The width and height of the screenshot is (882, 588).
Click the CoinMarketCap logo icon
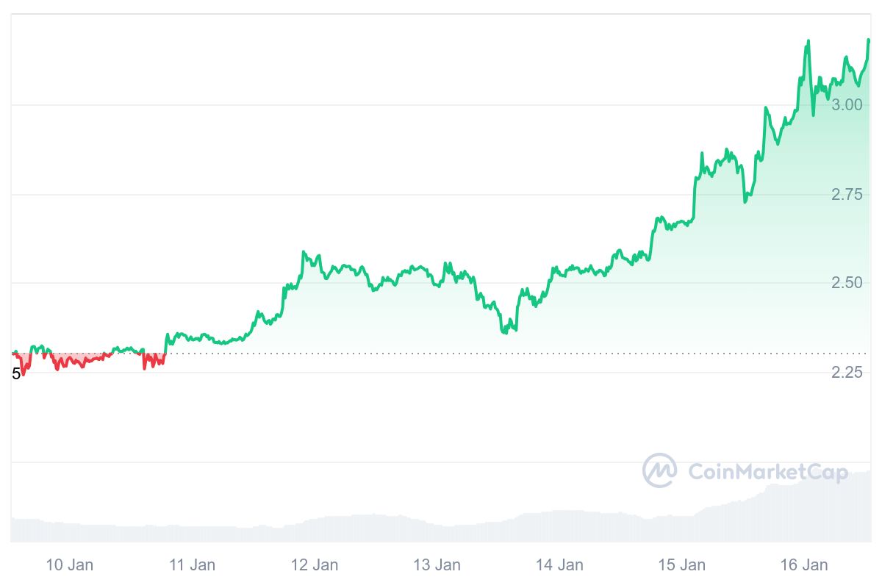[659, 470]
